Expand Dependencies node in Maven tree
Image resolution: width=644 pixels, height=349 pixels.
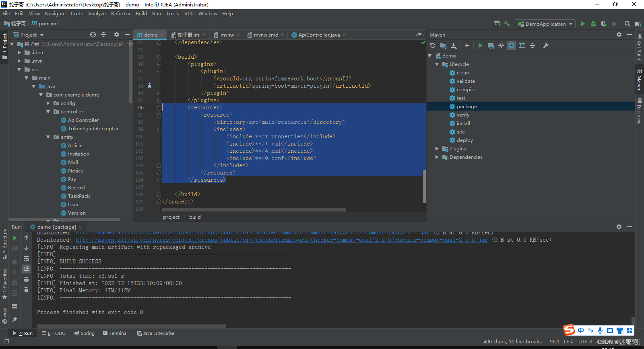437,157
